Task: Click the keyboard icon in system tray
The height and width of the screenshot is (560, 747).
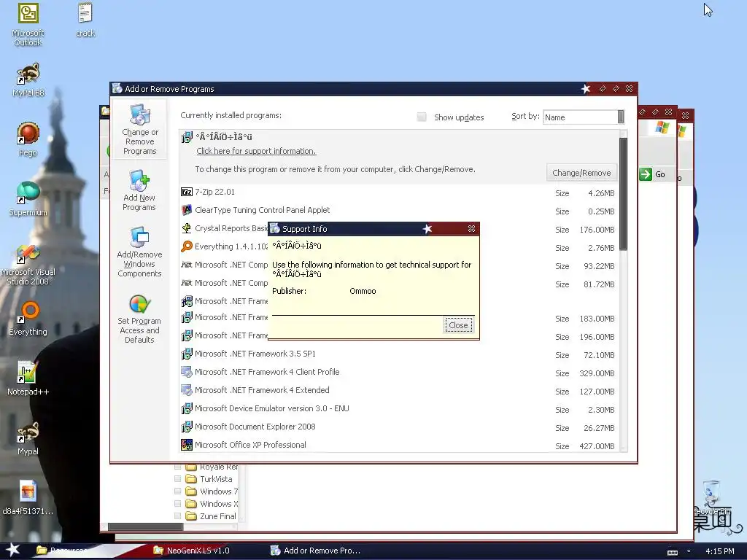Action: pyautogui.click(x=672, y=553)
